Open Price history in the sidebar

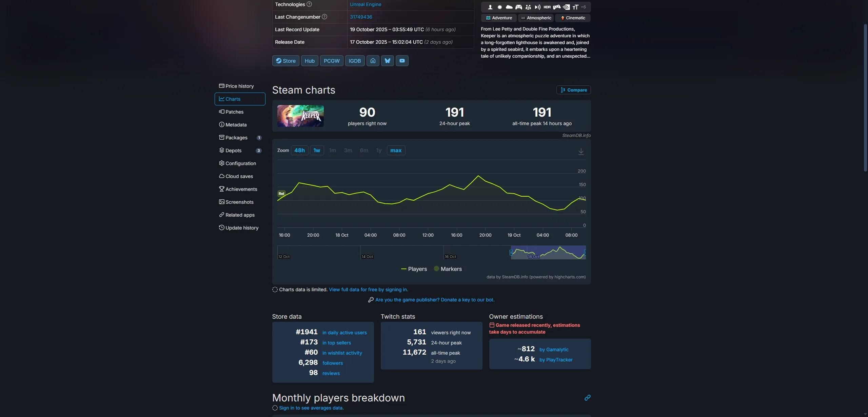pos(239,86)
